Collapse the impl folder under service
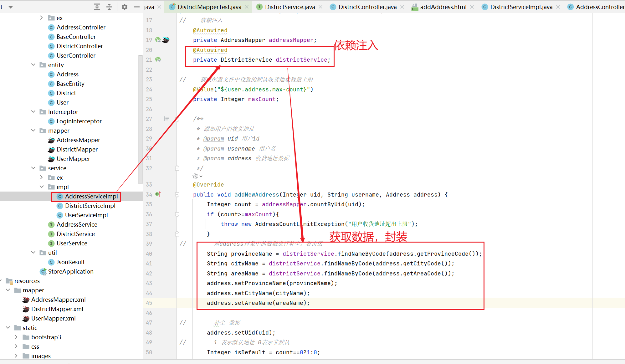The image size is (625, 364). (x=42, y=187)
